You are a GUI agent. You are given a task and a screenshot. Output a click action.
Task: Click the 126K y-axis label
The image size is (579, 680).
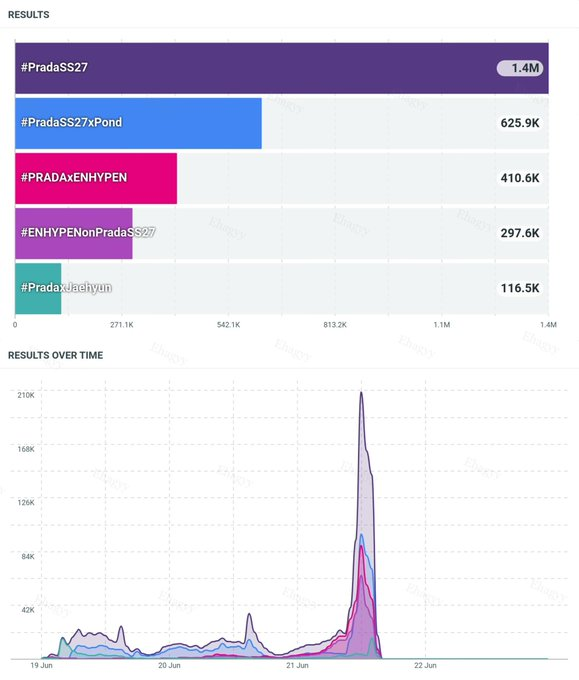[x=26, y=503]
